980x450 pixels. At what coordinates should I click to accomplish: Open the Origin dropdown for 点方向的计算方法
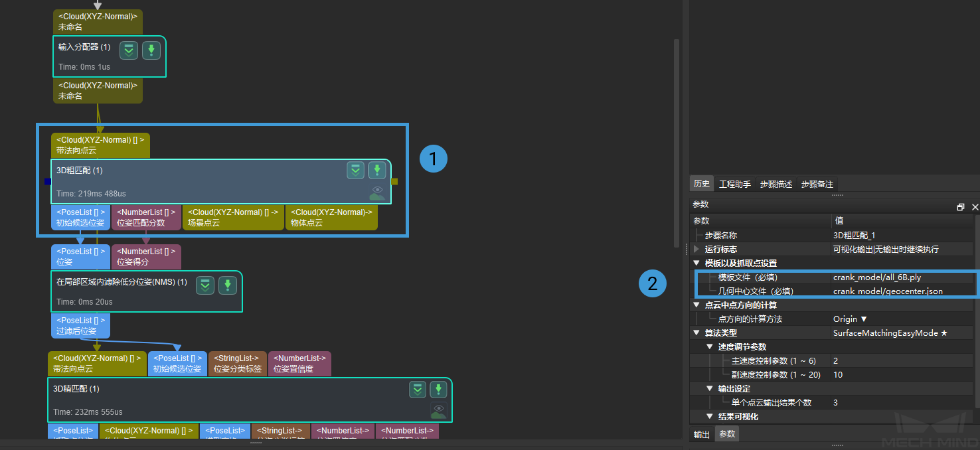click(x=851, y=319)
